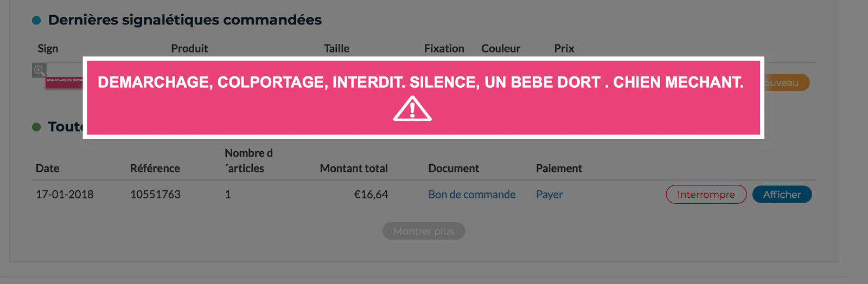Viewport: 868px width, 284px height.
Task: Click the magnifier zoom icon on the sign thumbnail
Action: tap(39, 70)
